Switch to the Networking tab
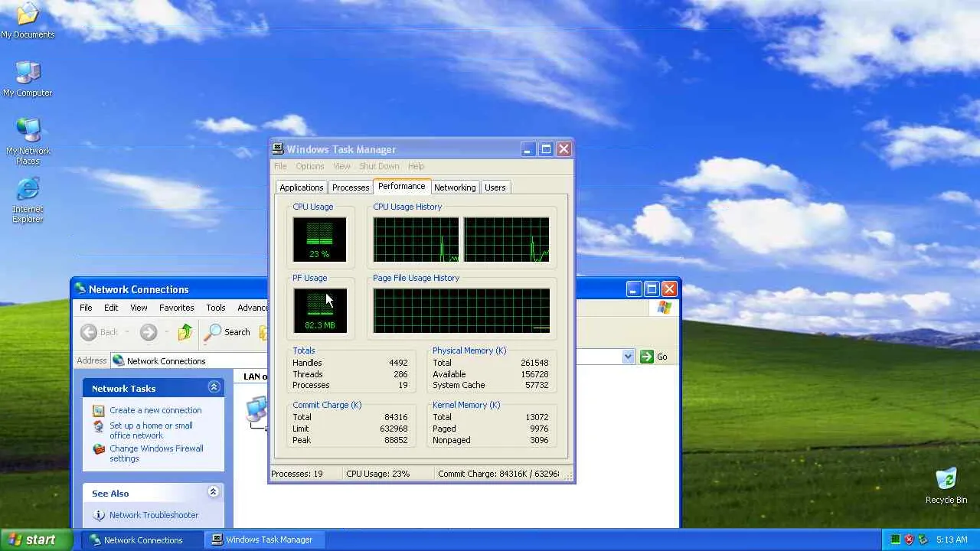The height and width of the screenshot is (551, 980). click(x=455, y=187)
